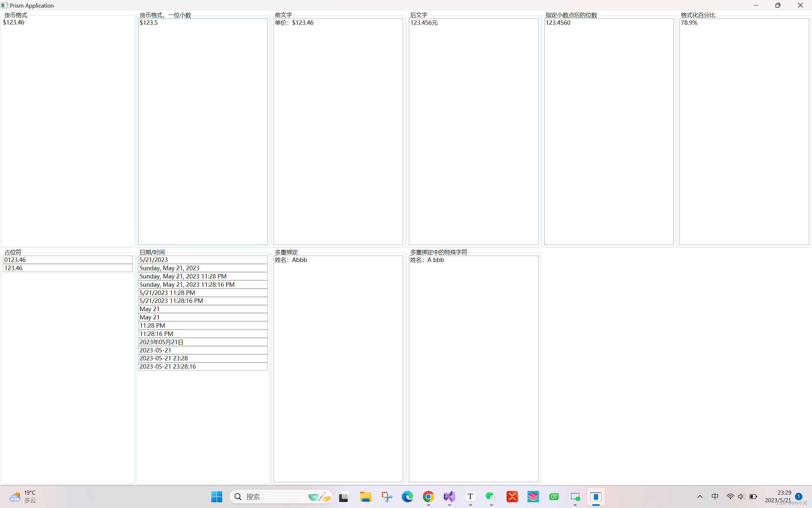Click Sunday, May 21, 2023 11:28:16 PM field

tap(203, 284)
